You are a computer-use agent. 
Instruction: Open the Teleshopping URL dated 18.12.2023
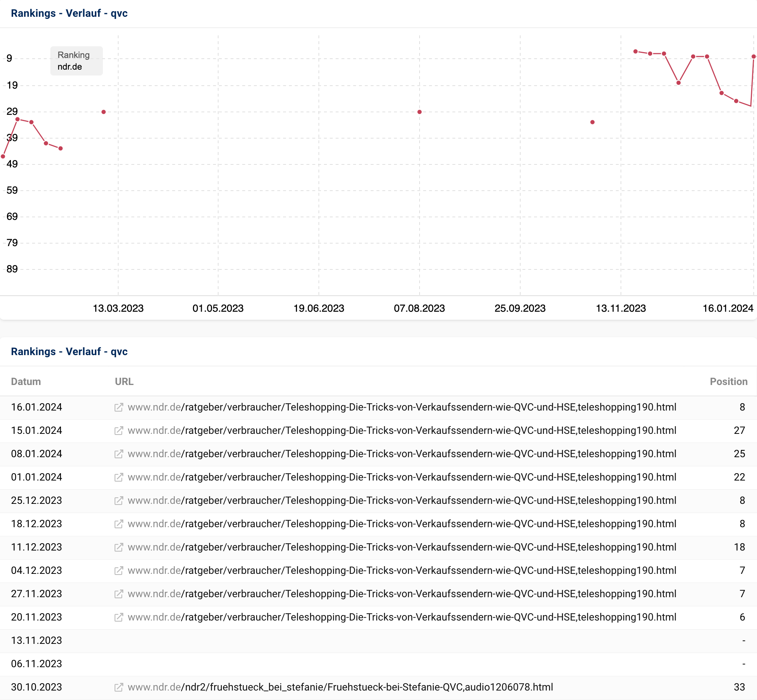click(402, 524)
